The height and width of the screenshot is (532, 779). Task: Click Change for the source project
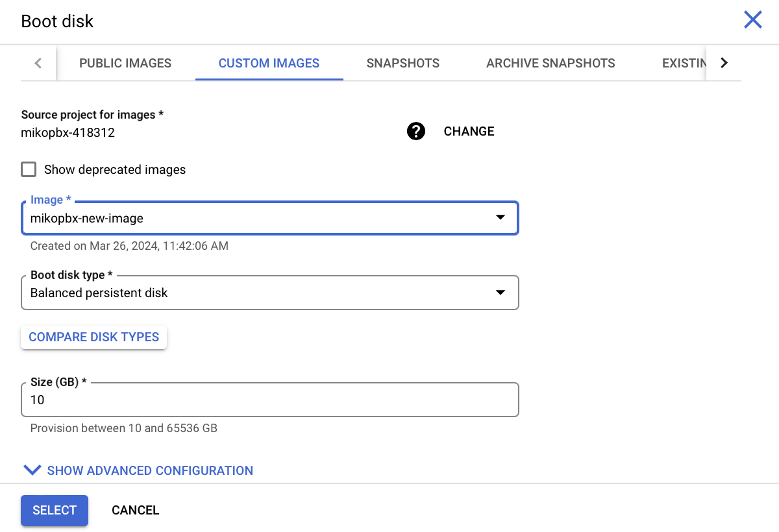coord(469,132)
